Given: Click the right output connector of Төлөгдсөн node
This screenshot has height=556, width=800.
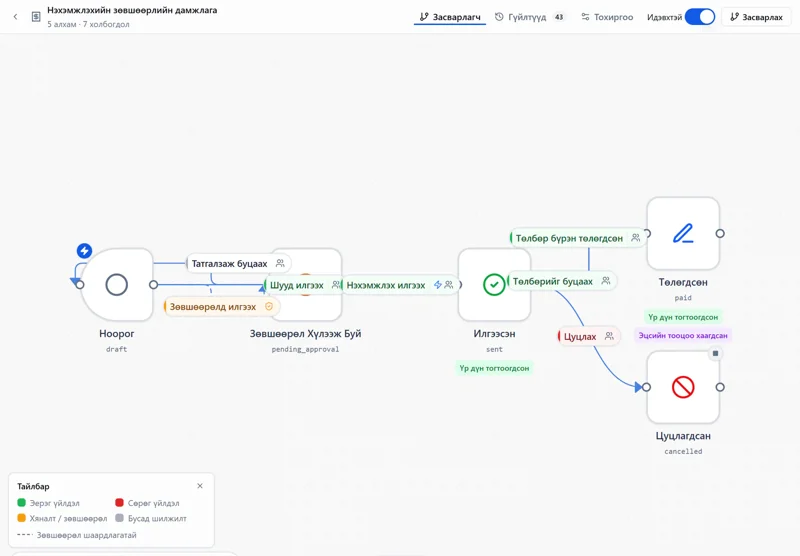Looking at the screenshot, I should pos(720,233).
